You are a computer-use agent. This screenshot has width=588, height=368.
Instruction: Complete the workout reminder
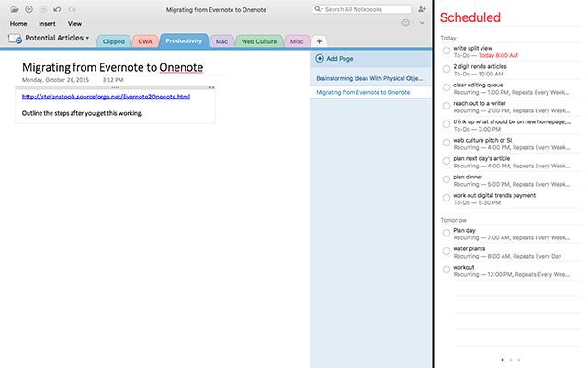447,270
